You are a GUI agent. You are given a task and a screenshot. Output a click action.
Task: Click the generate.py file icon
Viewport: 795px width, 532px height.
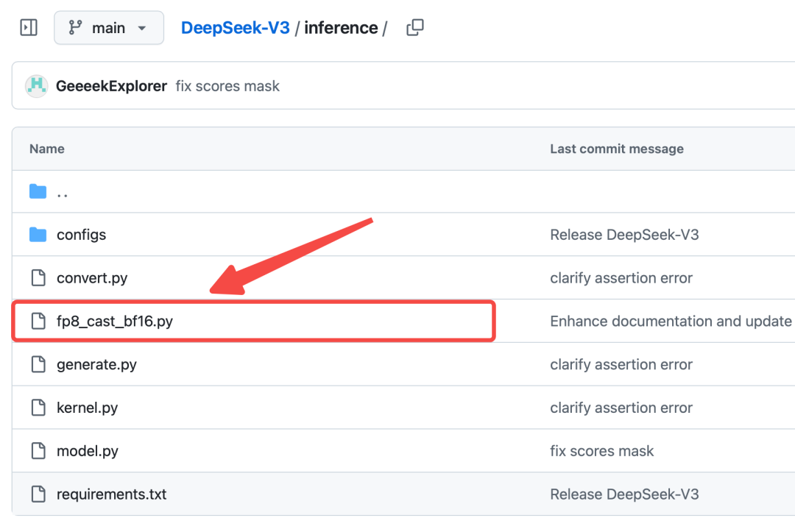[x=38, y=364]
